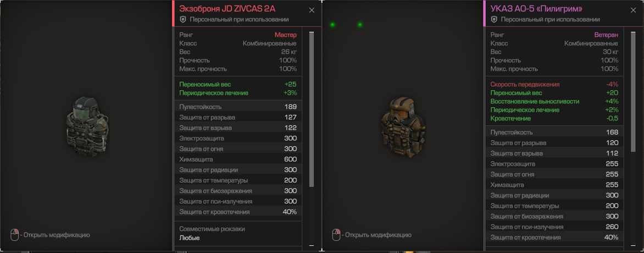The width and height of the screenshot is (644, 253).
Task: Click shield icon under Экзоброня JD ZIVCAS 2A
Action: point(183,19)
